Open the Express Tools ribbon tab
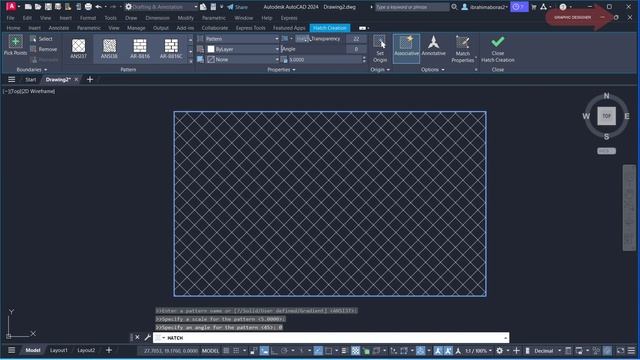640x360 pixels. [x=250, y=28]
